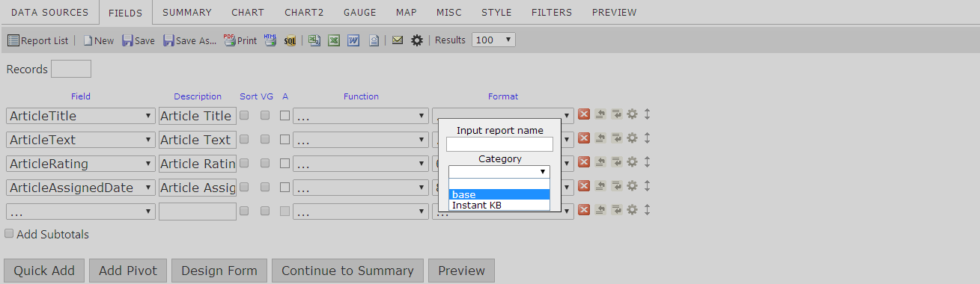Viewport: 980px width, 284px height.
Task: Click the move handle for ArticleTitle row
Action: (x=647, y=114)
